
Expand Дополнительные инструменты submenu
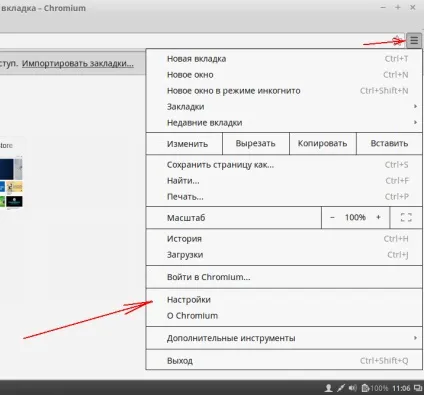click(x=284, y=338)
